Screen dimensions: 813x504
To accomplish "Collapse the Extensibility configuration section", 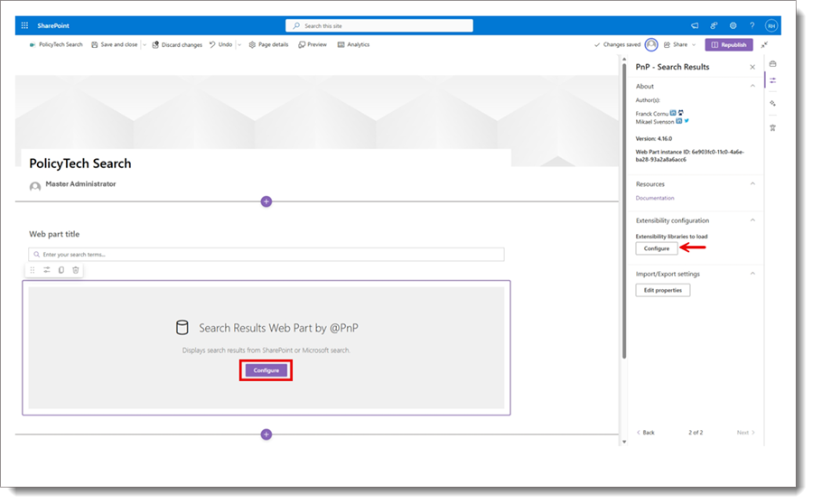I will [x=753, y=220].
